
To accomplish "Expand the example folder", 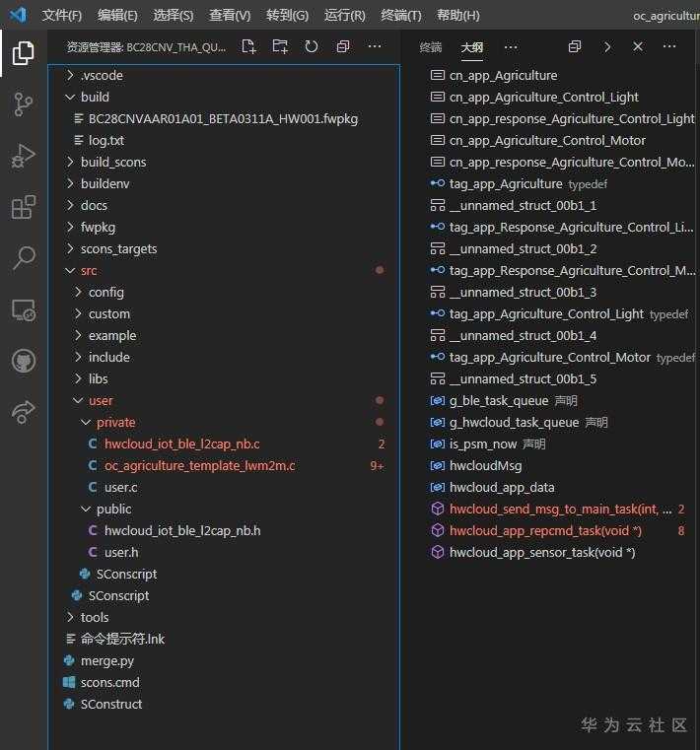I will click(x=225, y=336).
